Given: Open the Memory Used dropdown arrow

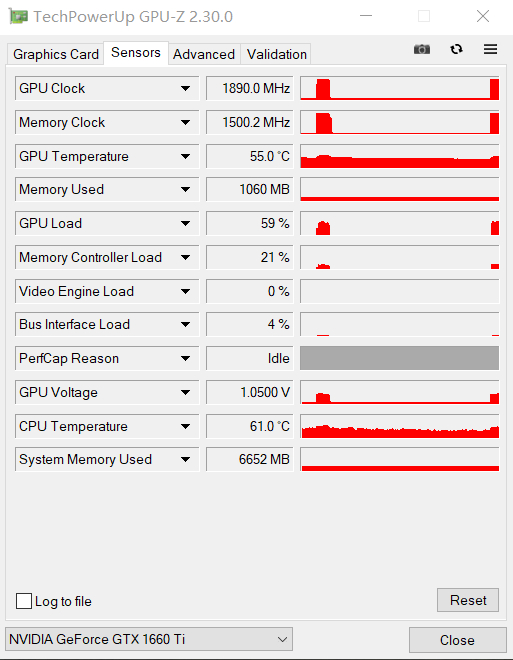Looking at the screenshot, I should [x=185, y=189].
